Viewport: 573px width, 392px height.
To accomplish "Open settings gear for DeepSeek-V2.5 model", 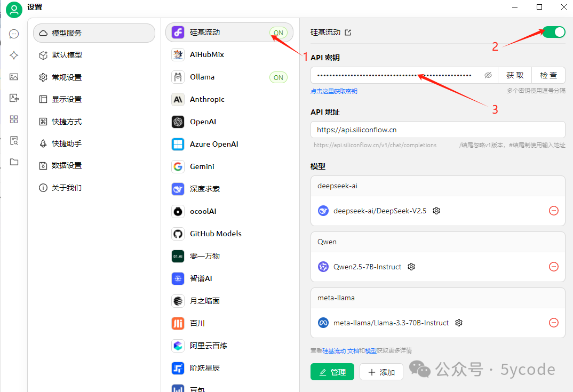I will 436,211.
